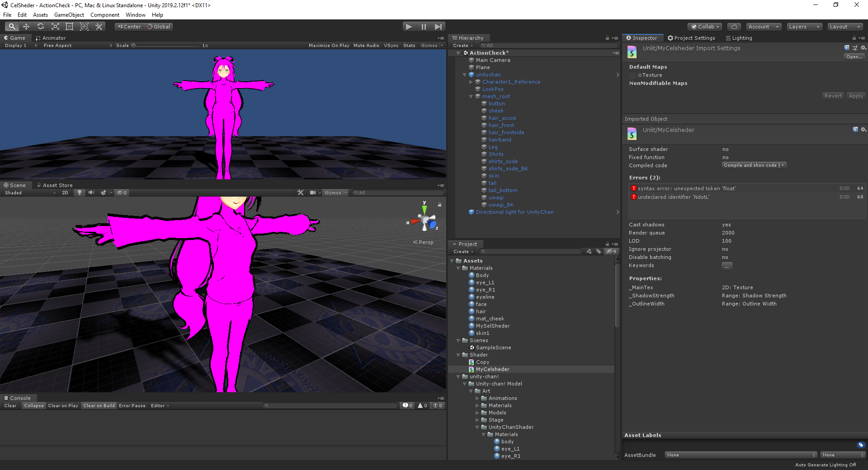Open the Layout dropdown
The image size is (868, 470).
pyautogui.click(x=845, y=27)
